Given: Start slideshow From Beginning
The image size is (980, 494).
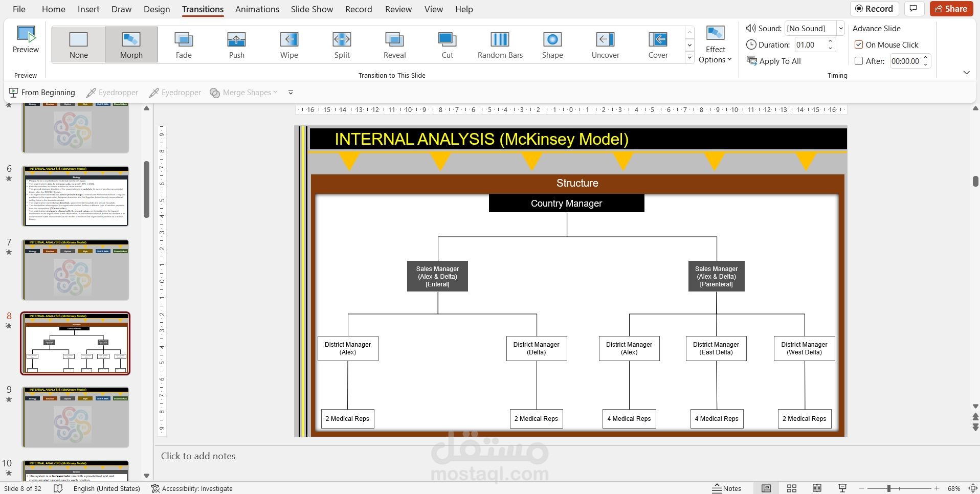Looking at the screenshot, I should 42,93.
